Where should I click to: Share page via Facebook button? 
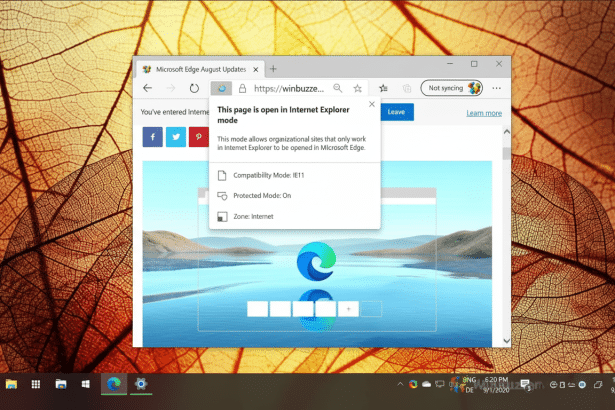[153, 137]
